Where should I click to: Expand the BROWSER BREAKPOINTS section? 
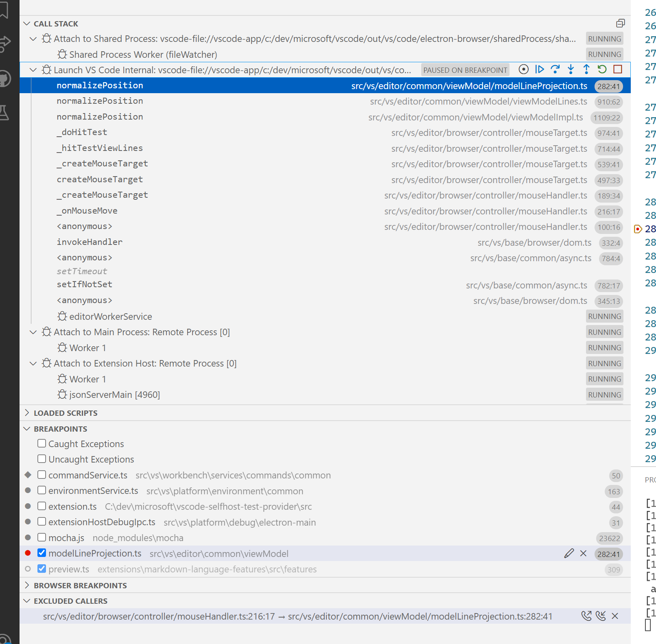tap(27, 585)
